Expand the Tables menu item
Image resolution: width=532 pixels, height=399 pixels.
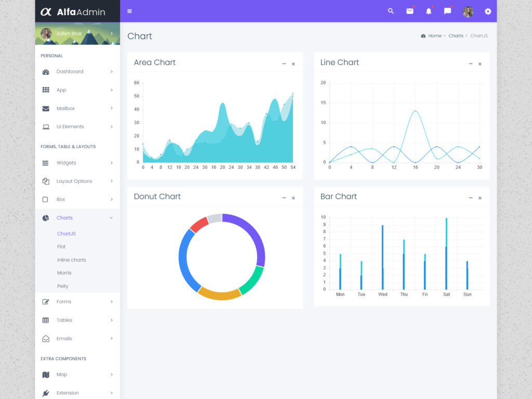click(x=65, y=320)
